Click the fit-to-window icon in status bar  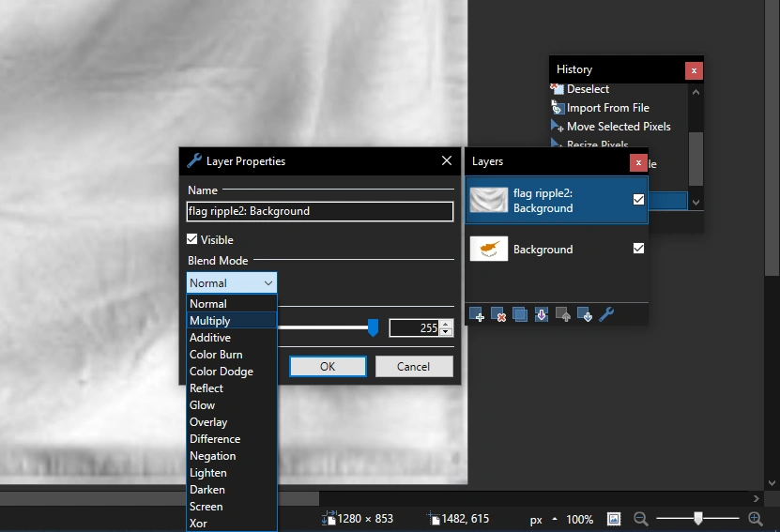(614, 519)
